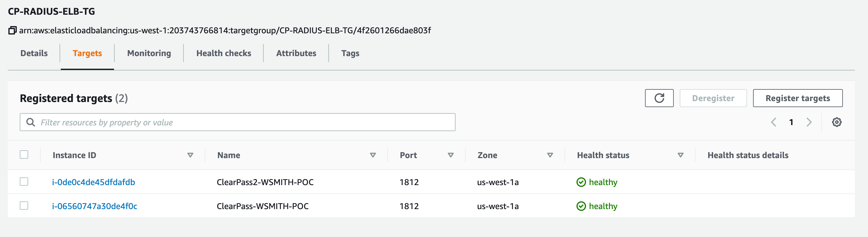Open the table preferences gear icon
Screen dimensions: 868x237
point(837,122)
